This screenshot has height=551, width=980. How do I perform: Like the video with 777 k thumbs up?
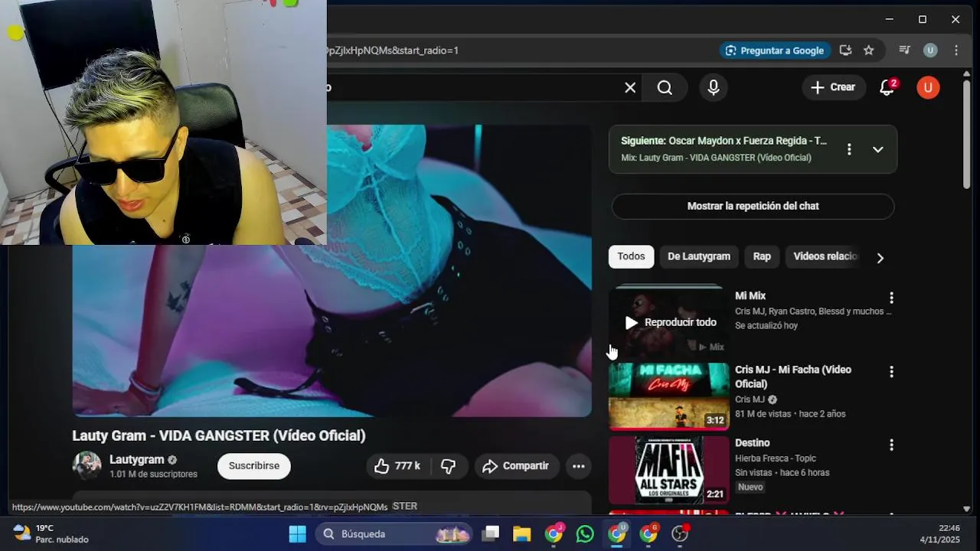(x=398, y=466)
